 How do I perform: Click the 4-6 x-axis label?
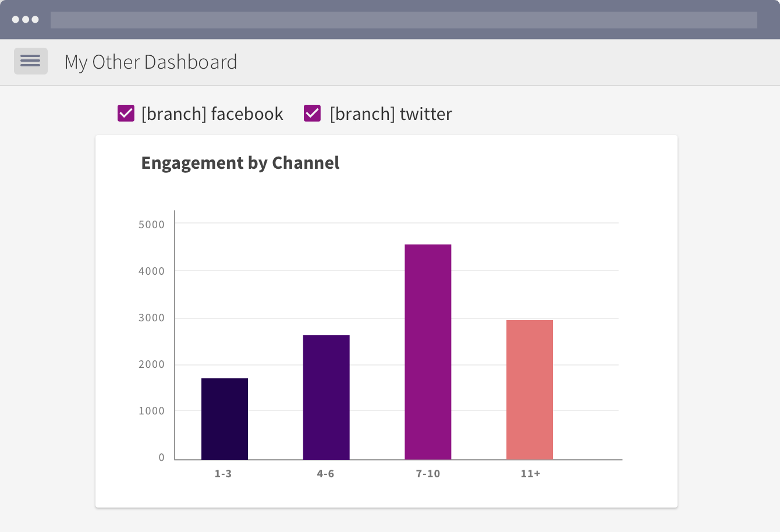[325, 474]
